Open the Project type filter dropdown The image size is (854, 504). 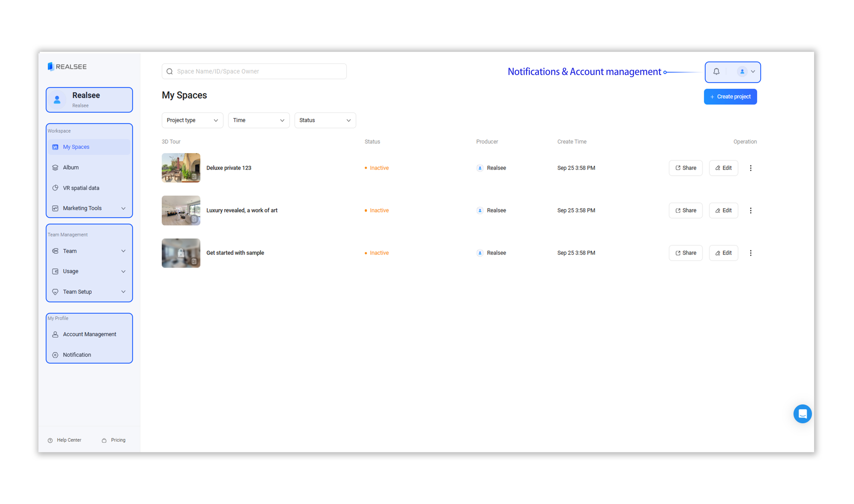click(x=192, y=120)
